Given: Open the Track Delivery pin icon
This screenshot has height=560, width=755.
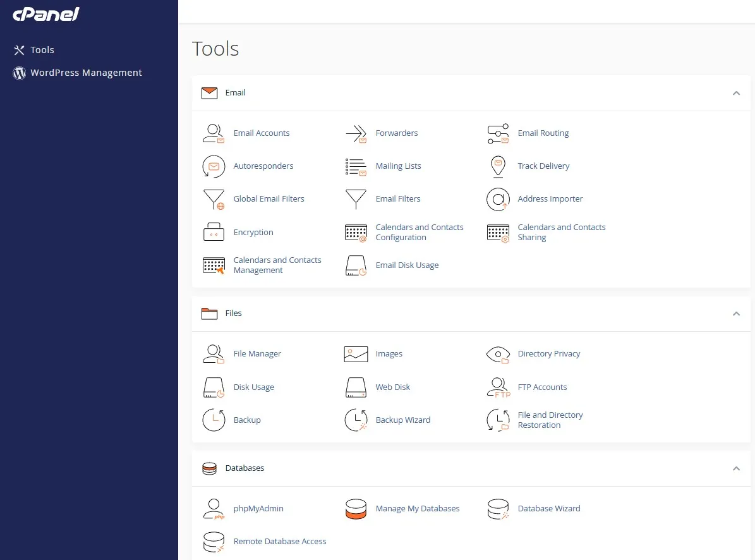Looking at the screenshot, I should click(x=498, y=167).
